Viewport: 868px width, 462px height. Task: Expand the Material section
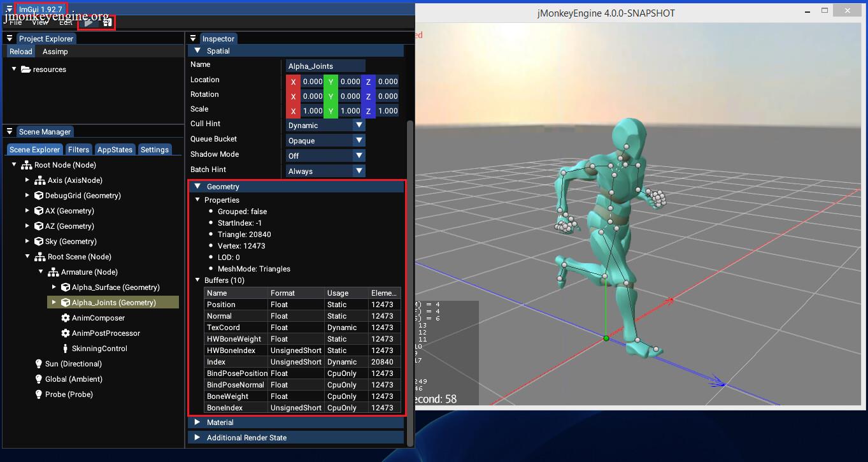point(296,422)
